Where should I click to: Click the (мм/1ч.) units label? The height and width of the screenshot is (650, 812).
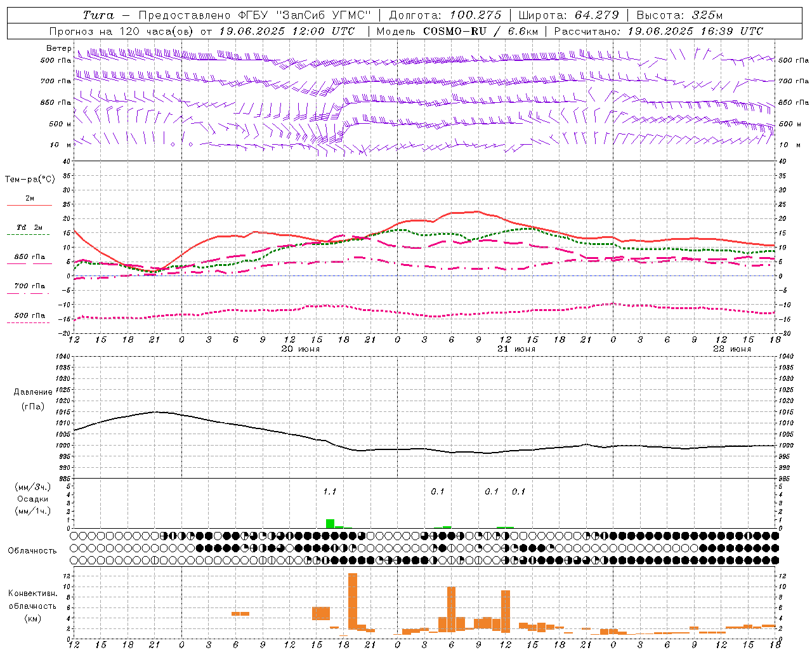[x=33, y=511]
